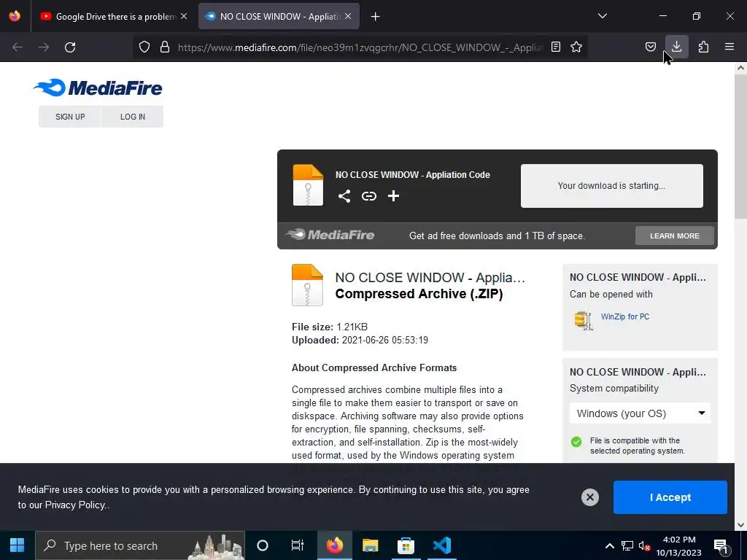The image size is (747, 560).
Task: Bookmark this page with star icon
Action: (576, 47)
